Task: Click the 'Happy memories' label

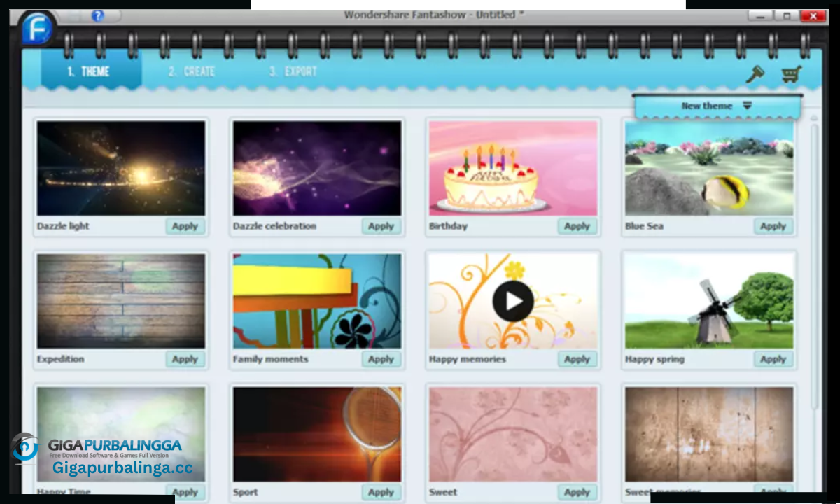Action: (467, 359)
